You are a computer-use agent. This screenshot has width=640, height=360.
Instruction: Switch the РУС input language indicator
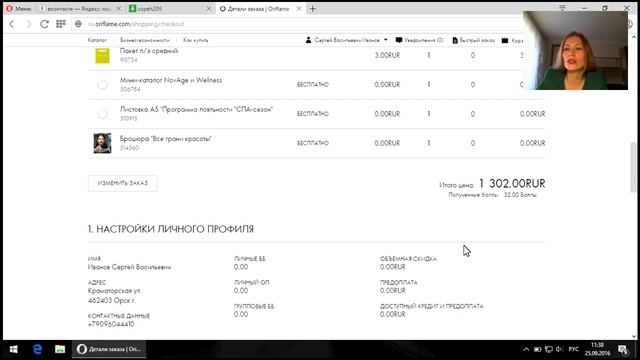pos(573,349)
